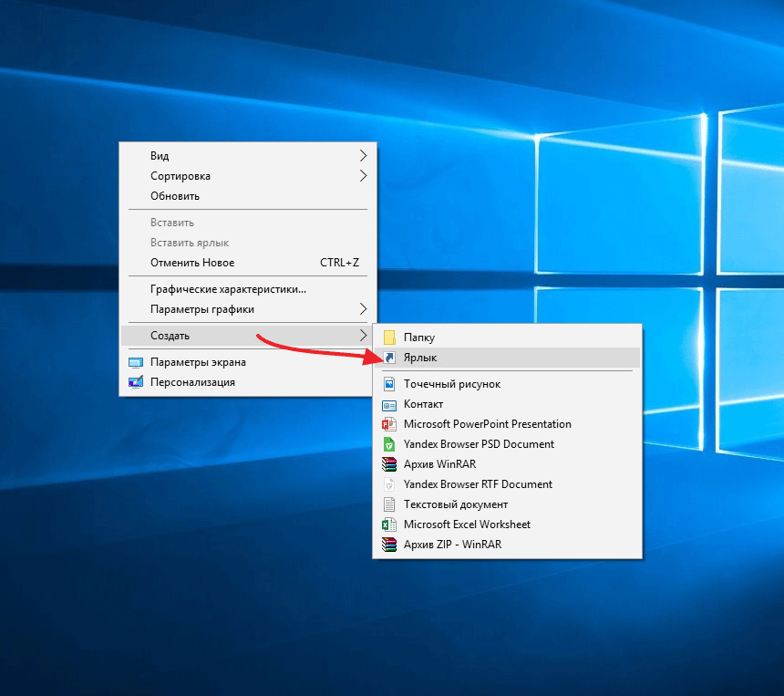
Task: Click the Excel worksheet icon
Action: coord(389,525)
